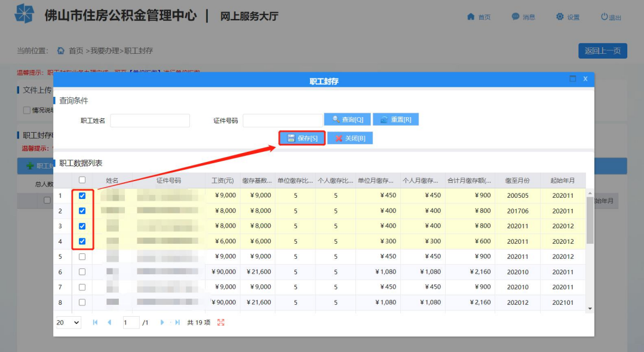644x352 pixels.
Task: Open the page size dropdown showing 20
Action: coord(68,323)
